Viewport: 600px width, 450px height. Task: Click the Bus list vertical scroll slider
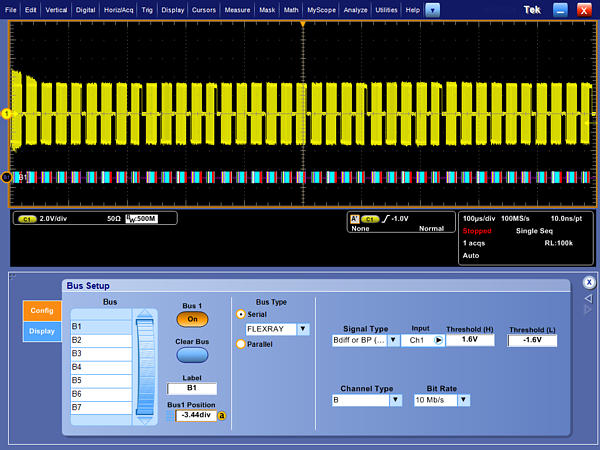[146, 366]
